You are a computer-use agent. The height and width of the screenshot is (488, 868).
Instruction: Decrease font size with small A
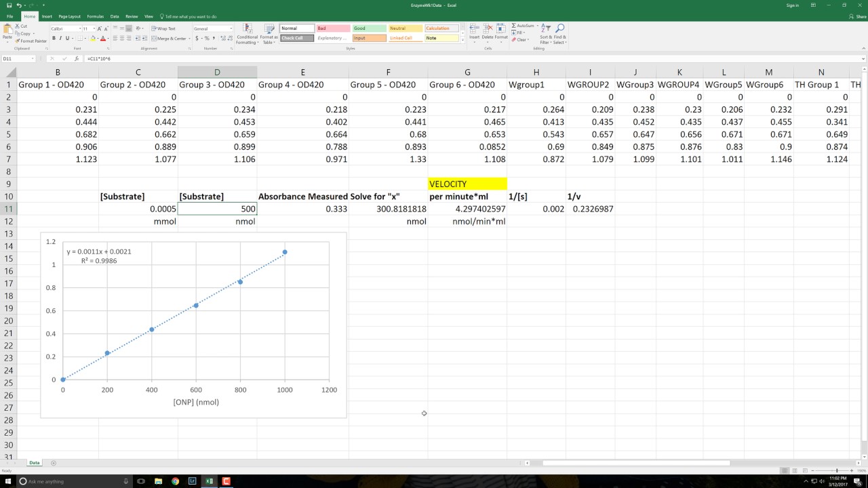[x=106, y=28]
